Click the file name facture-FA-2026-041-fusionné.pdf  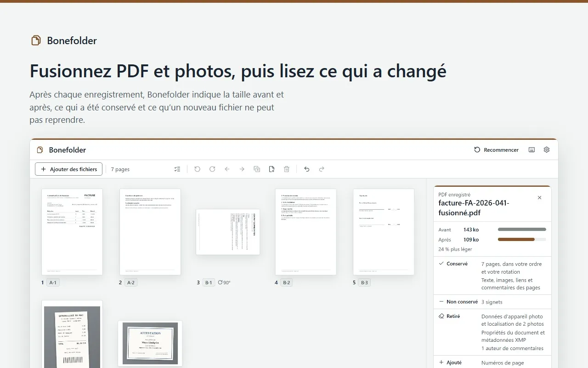(474, 208)
